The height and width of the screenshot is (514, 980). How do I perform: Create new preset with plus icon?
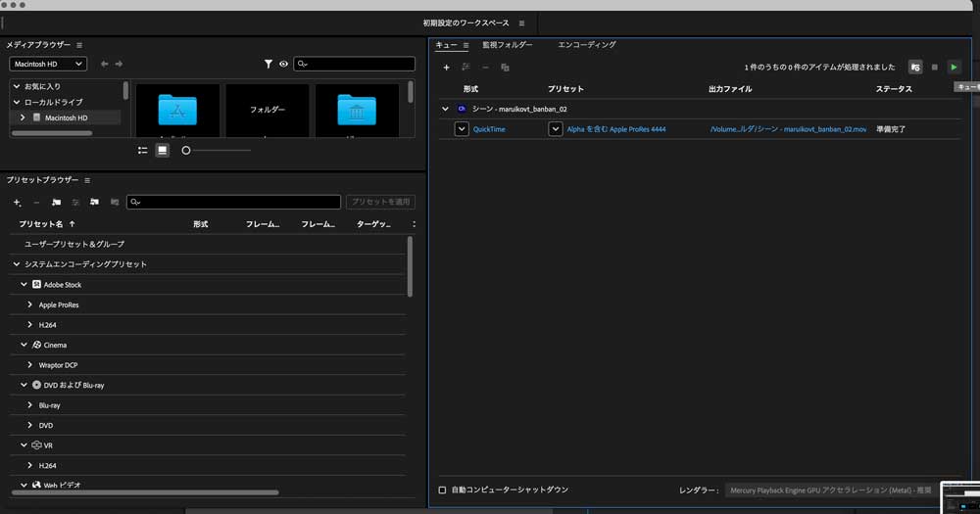[x=17, y=203]
